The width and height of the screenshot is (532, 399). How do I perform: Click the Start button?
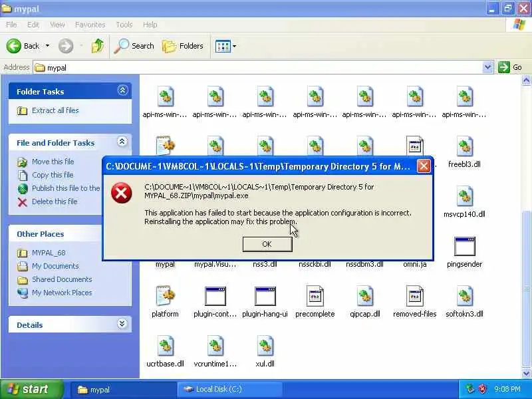tap(32, 389)
